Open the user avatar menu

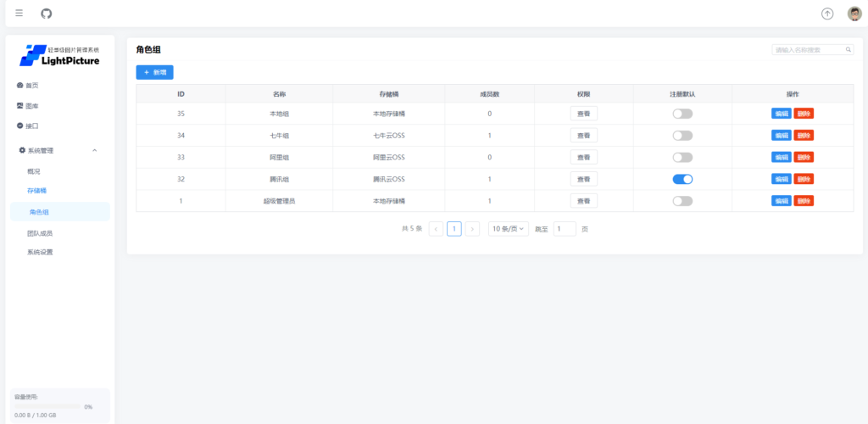(854, 14)
